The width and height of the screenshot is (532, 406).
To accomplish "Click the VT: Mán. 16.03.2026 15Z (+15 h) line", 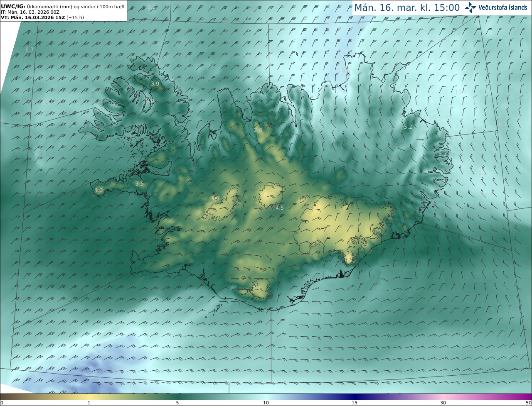I will click(x=42, y=17).
